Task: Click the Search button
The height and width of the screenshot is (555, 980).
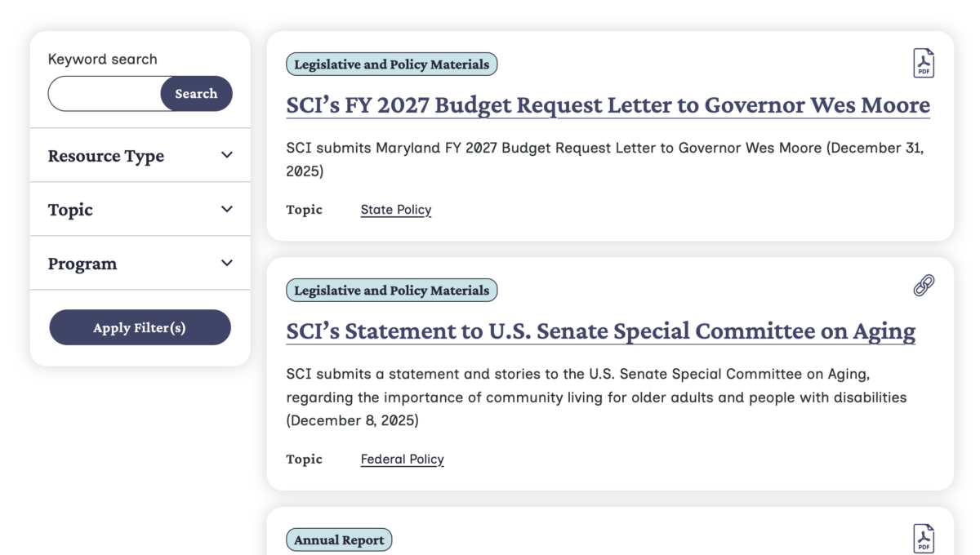Action: (196, 93)
